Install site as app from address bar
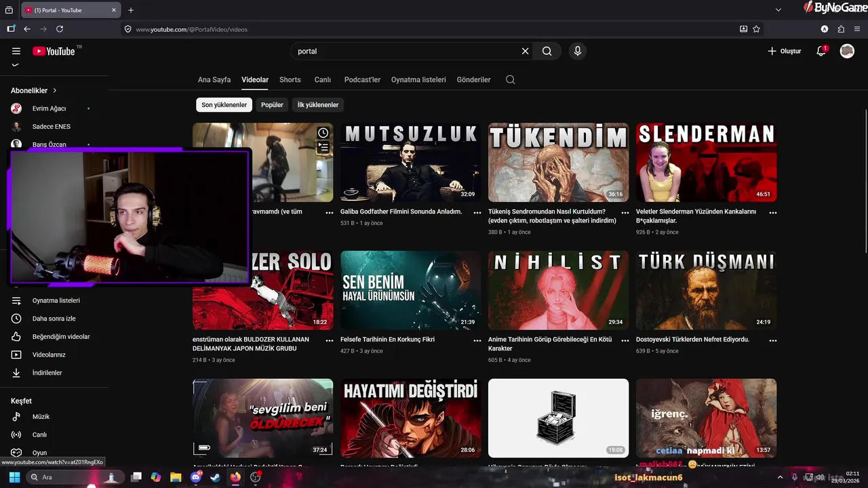Image resolution: width=868 pixels, height=488 pixels. click(743, 29)
